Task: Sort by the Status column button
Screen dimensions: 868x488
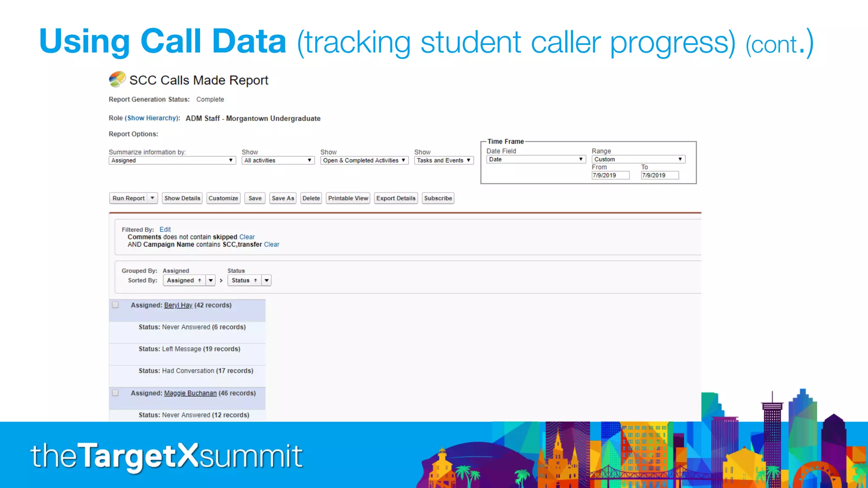Action: 244,280
